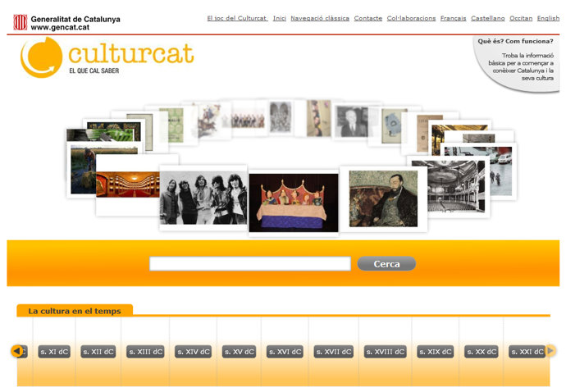Switch language to Français
Viewport: 566px width, 392px height.
click(453, 18)
